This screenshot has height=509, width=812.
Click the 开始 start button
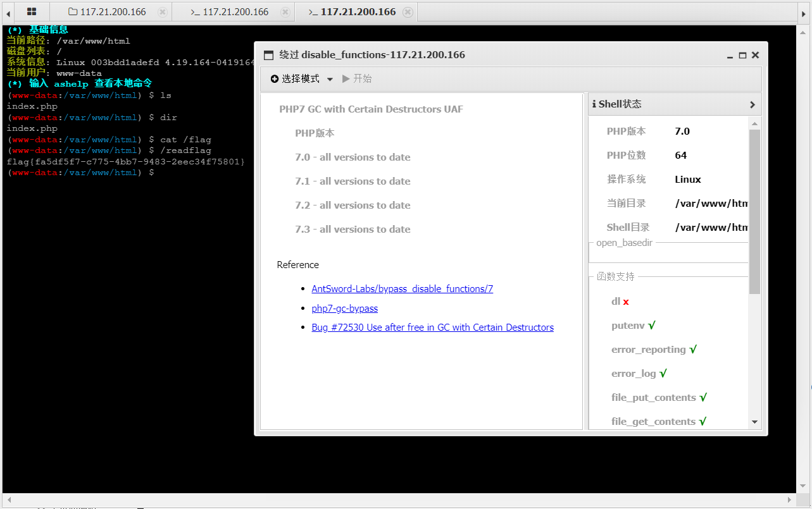(357, 79)
